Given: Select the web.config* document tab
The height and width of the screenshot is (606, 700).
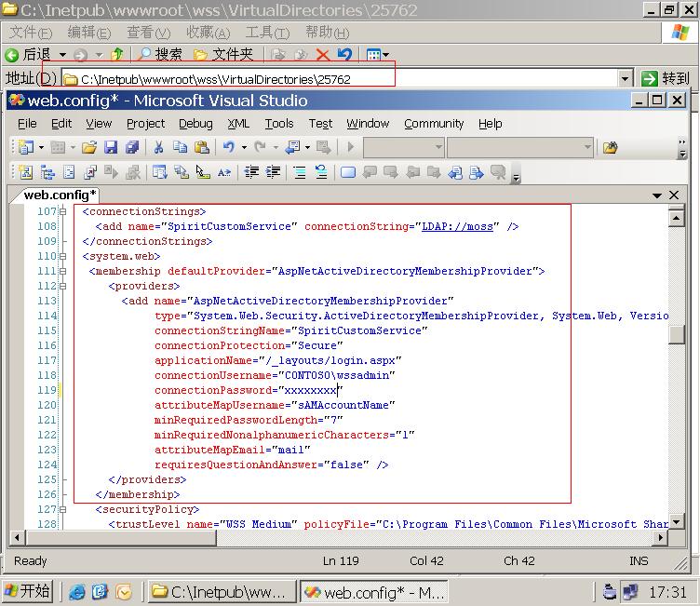Looking at the screenshot, I should coord(60,195).
